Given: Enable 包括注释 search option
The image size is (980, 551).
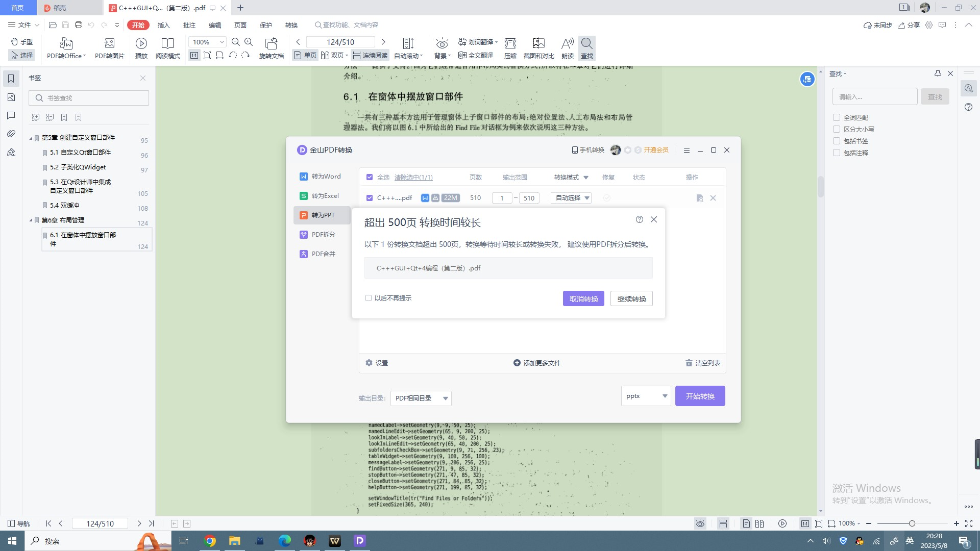Looking at the screenshot, I should [837, 153].
